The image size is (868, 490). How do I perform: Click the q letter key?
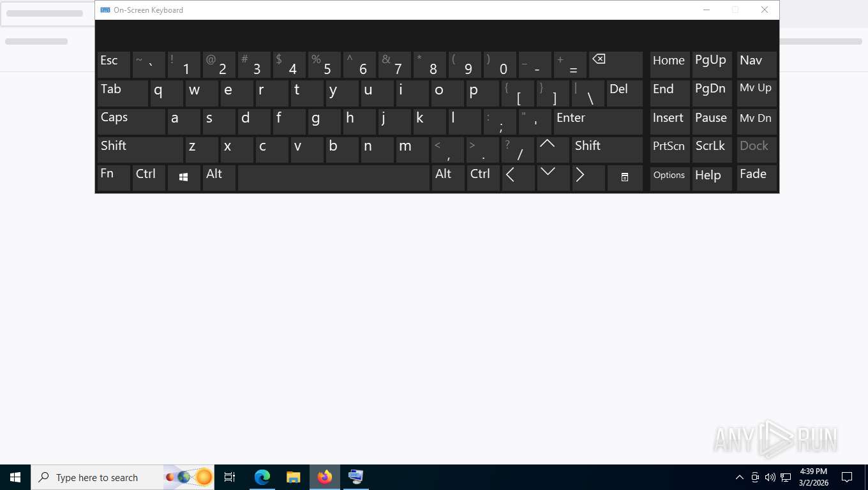167,93
